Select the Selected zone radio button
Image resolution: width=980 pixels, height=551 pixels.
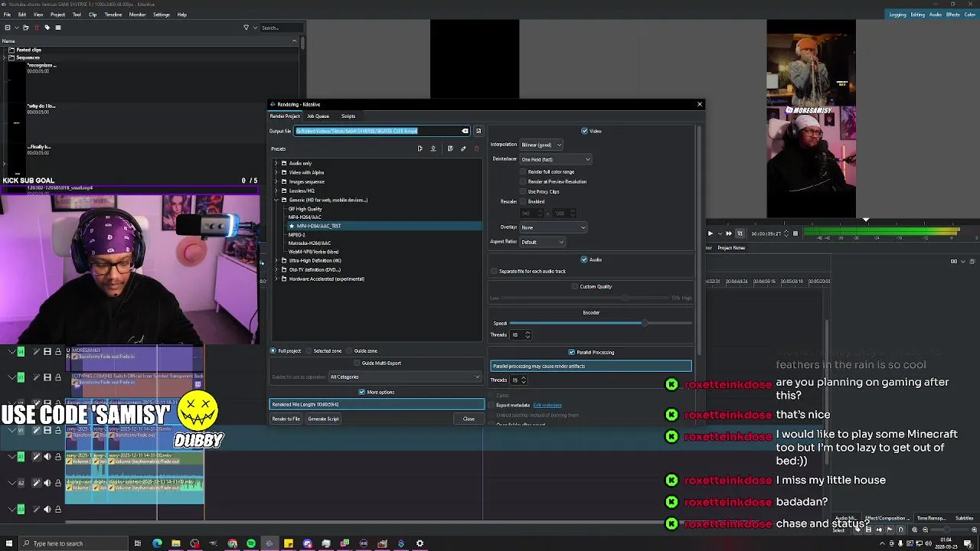point(309,350)
